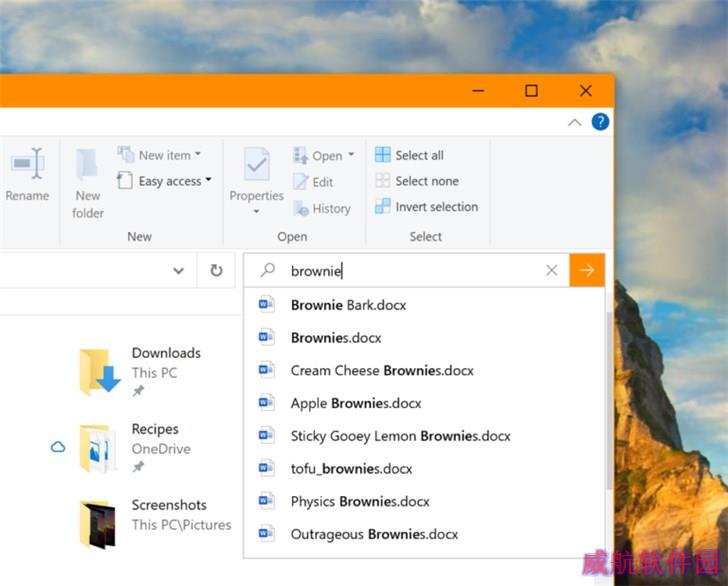Screen dimensions: 728x586
Task: Click the OneDrive cloud status icon
Action: pos(58,447)
